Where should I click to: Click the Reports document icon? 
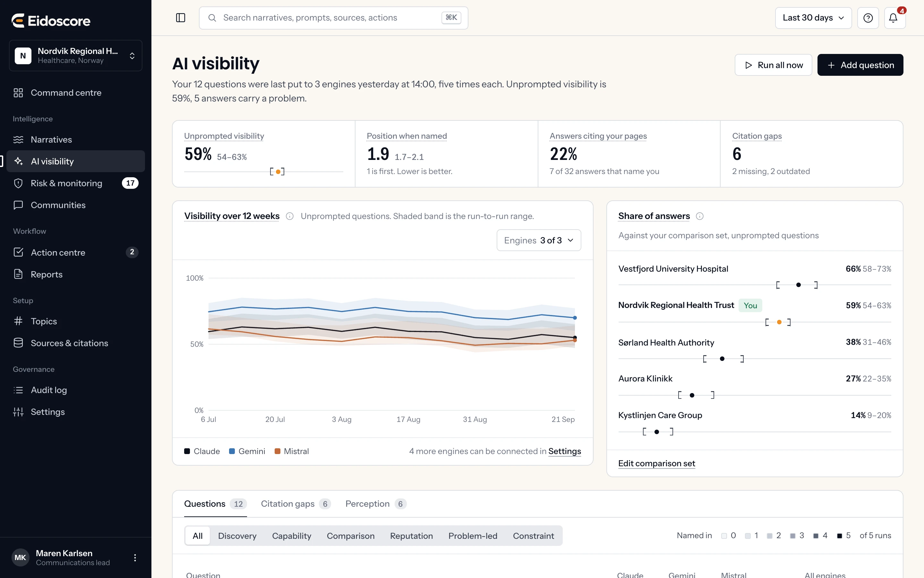coord(18,274)
